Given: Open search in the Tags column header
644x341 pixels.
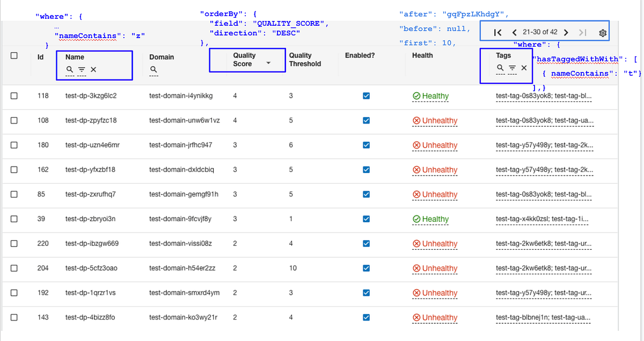Looking at the screenshot, I should click(500, 68).
